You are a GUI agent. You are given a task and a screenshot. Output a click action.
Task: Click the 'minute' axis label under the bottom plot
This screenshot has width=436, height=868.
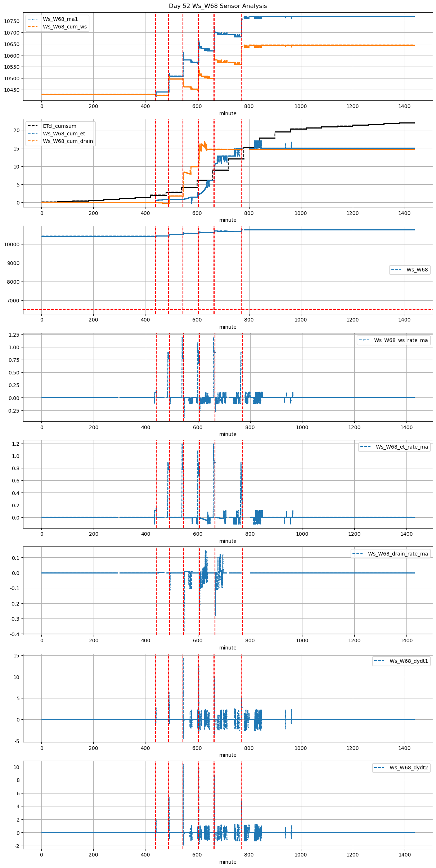(228, 862)
